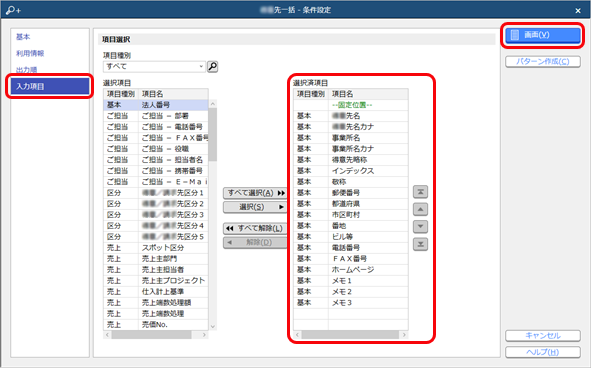Select 売上主担当者 row
The image size is (591, 368).
coord(156,270)
